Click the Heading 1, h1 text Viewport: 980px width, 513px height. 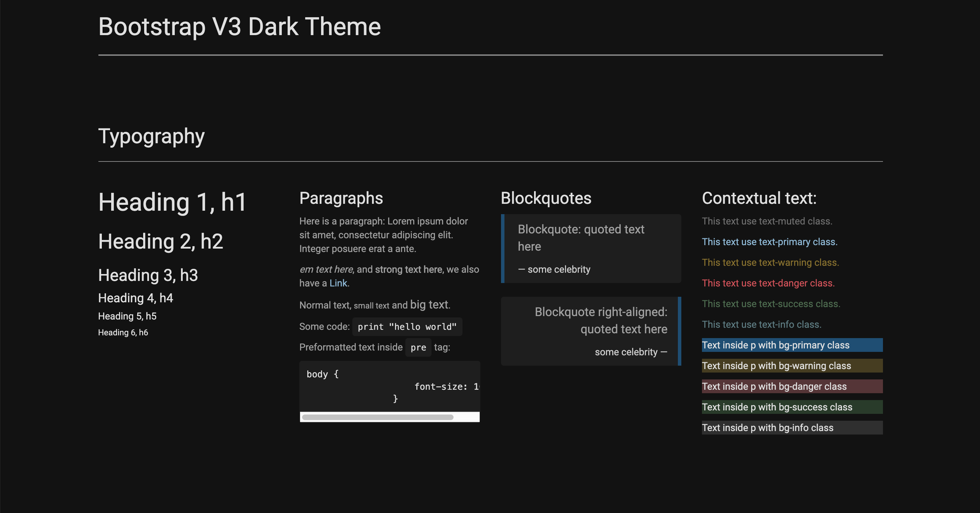click(173, 202)
